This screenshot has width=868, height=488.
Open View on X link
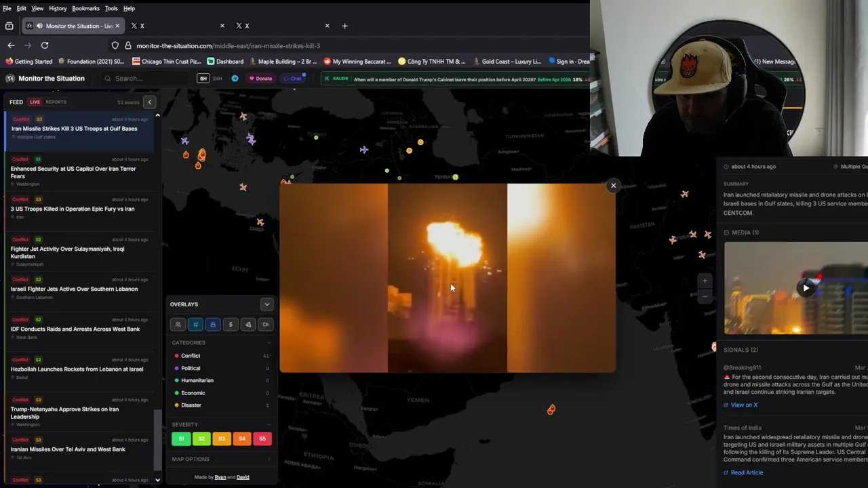741,405
